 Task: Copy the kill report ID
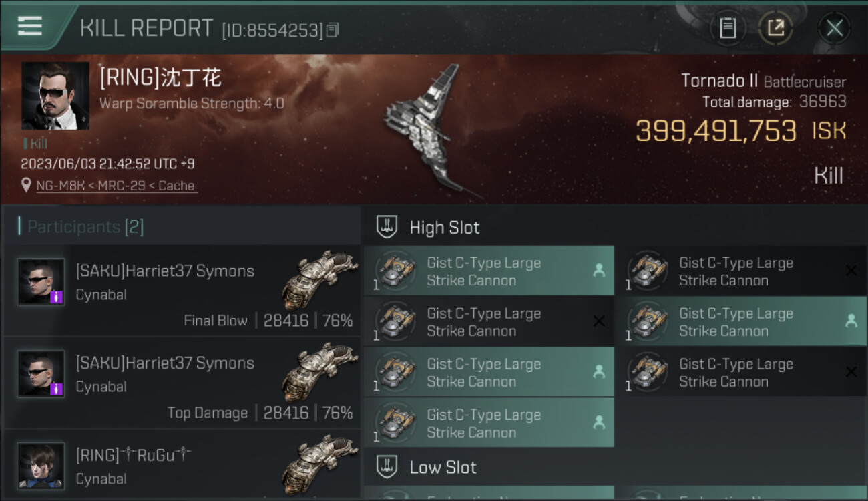(333, 30)
